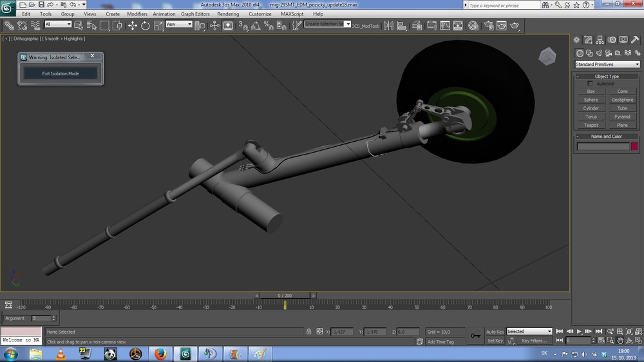The width and height of the screenshot is (644, 362).
Task: Activate the Select Object tool
Action: tap(79, 26)
